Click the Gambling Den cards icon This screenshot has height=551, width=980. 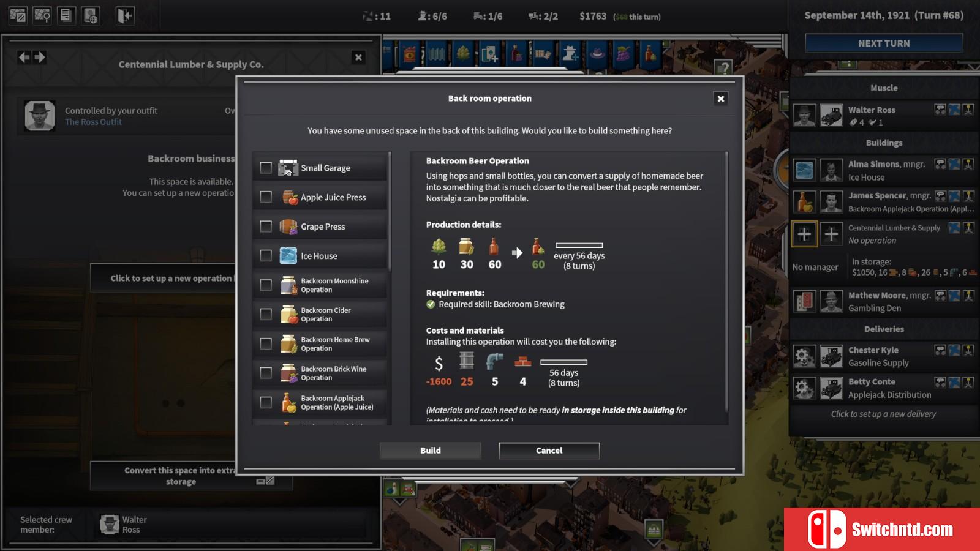click(804, 301)
